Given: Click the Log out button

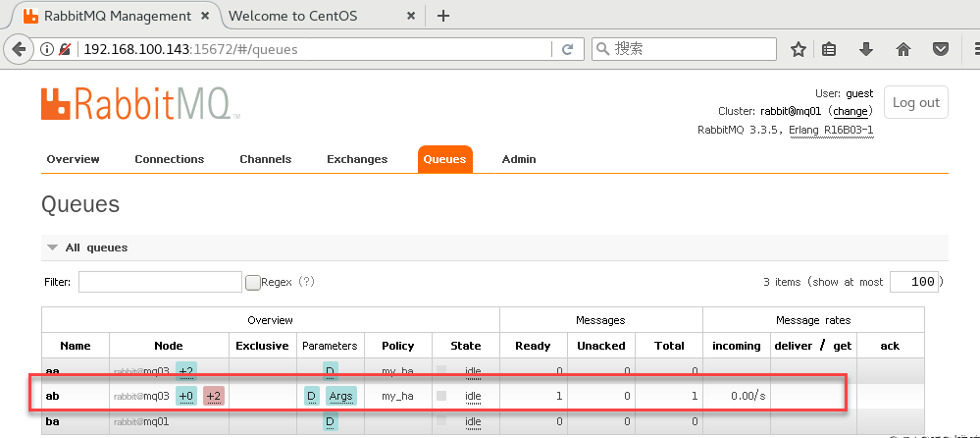Looking at the screenshot, I should coord(915,102).
